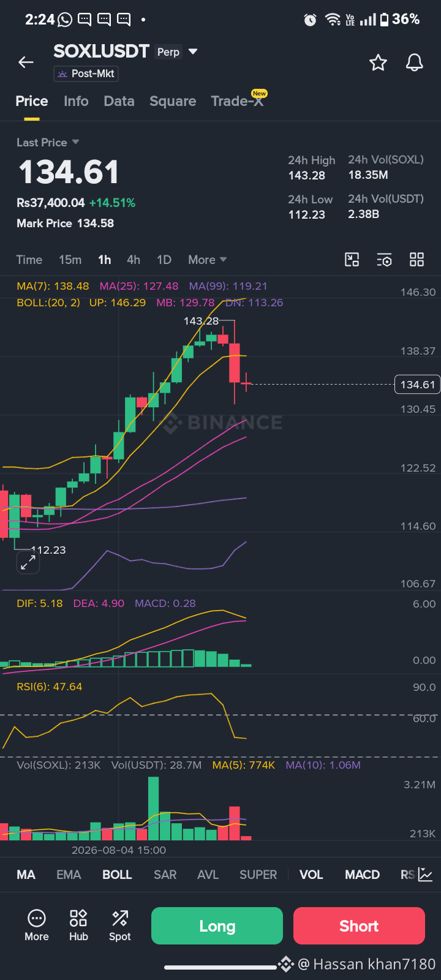Tap the RSI(6): 47.64 label

tap(49, 687)
